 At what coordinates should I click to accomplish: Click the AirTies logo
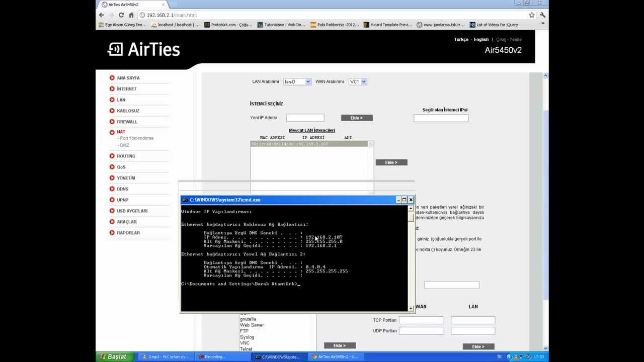144,49
